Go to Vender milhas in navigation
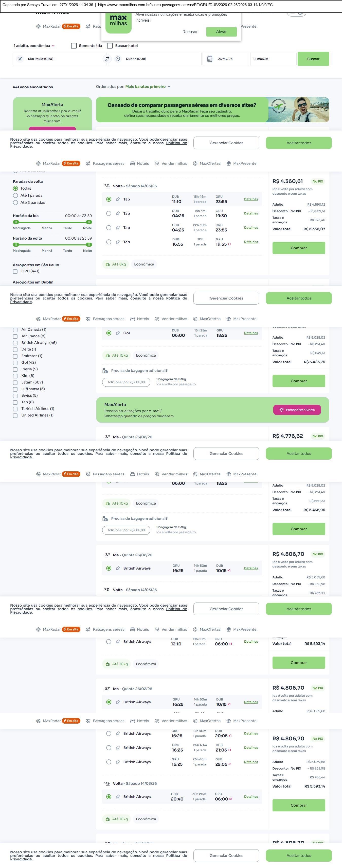342x868 pixels. 171,163
